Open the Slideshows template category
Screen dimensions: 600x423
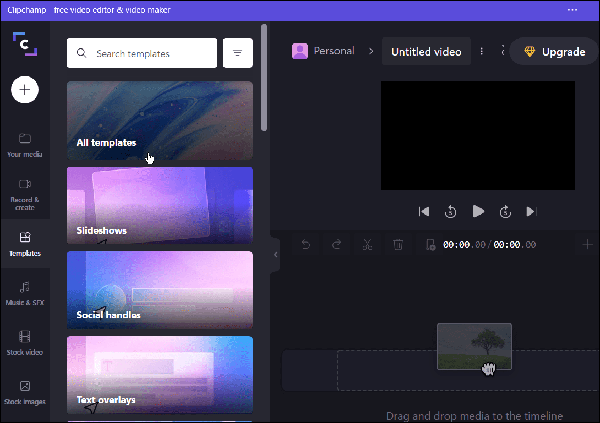point(160,205)
